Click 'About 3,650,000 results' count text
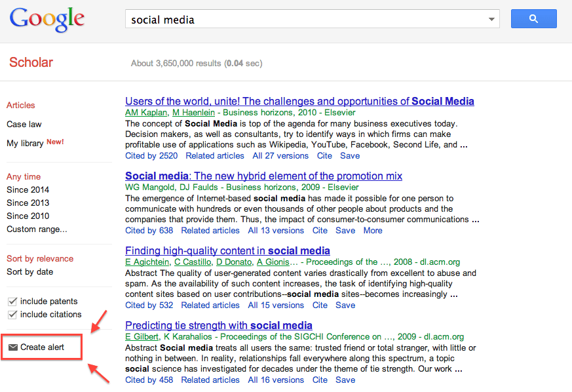572x392 pixels. [176, 64]
